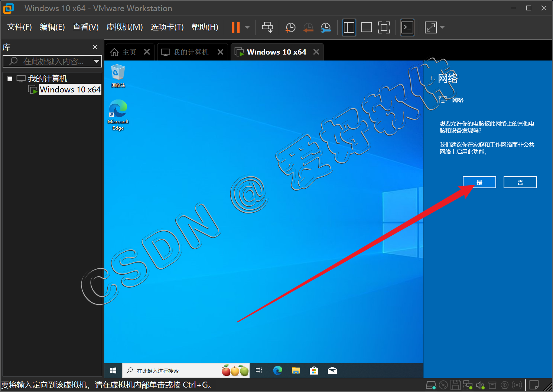Open the message log note icon

[534, 385]
